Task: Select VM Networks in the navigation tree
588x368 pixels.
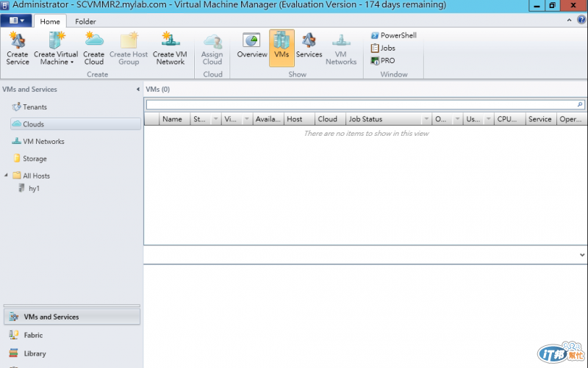Action: (x=38, y=141)
